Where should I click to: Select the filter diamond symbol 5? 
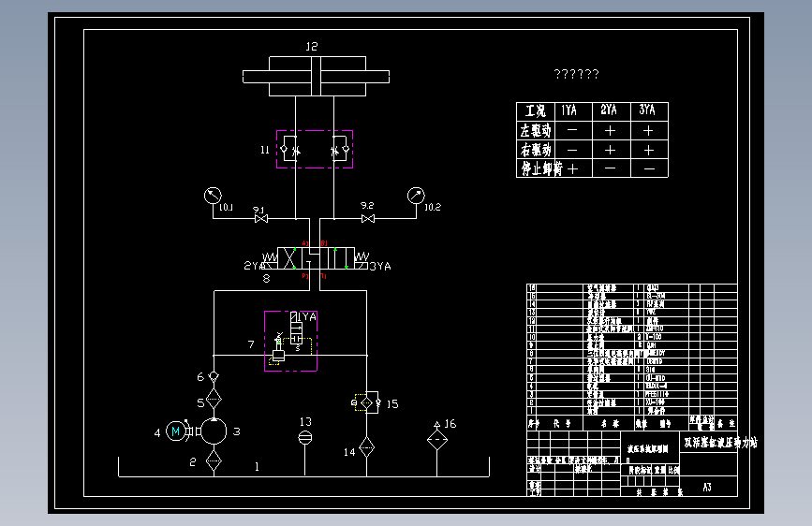214,399
